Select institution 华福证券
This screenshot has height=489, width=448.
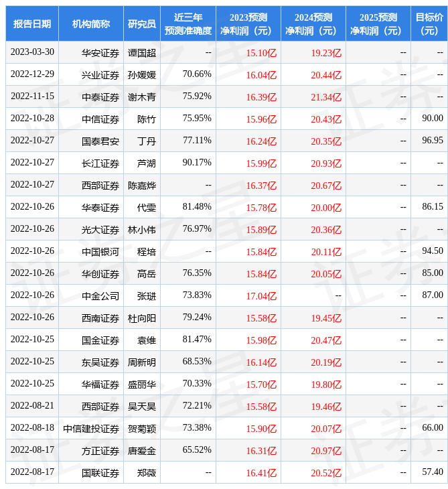point(100,385)
